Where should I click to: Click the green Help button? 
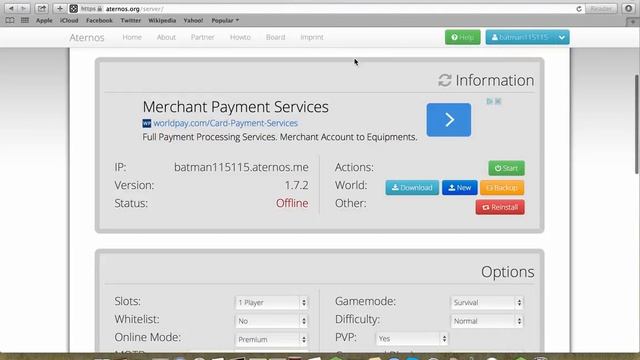point(462,37)
